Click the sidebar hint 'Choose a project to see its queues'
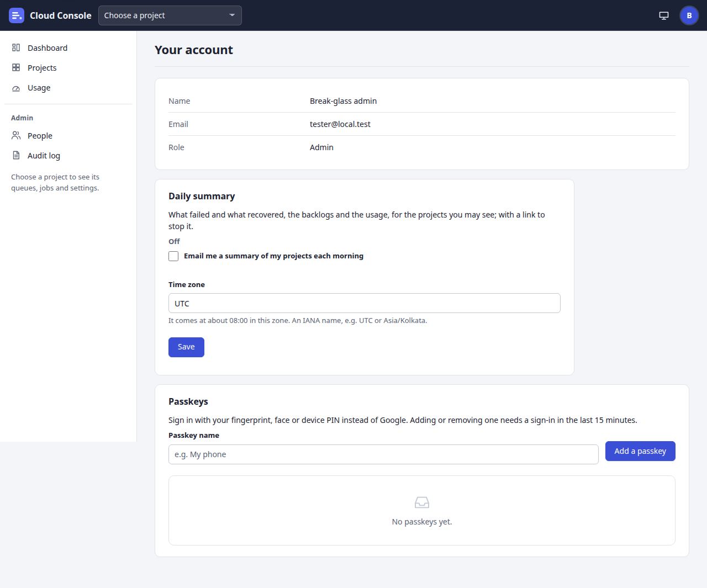 [x=55, y=182]
